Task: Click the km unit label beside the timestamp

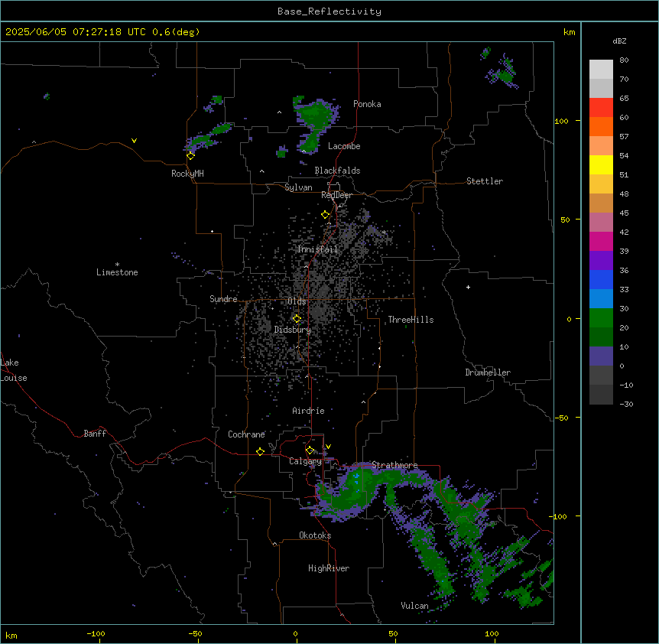Action: point(569,32)
